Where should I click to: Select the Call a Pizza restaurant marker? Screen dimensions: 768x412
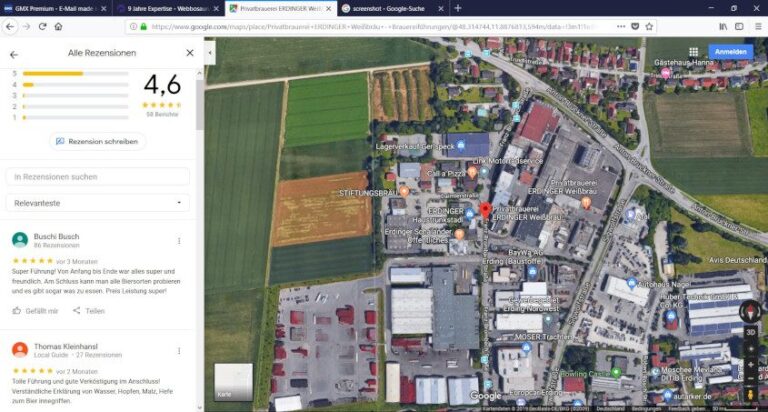tap(472, 172)
